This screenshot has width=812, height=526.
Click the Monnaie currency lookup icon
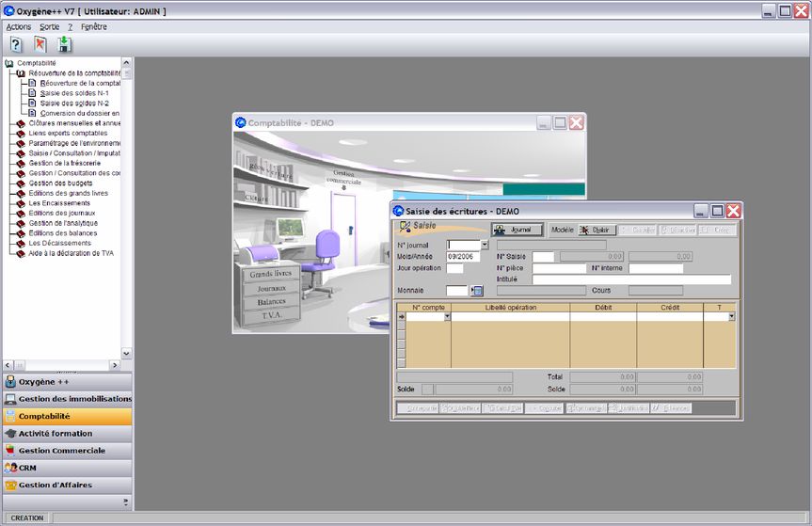(476, 291)
